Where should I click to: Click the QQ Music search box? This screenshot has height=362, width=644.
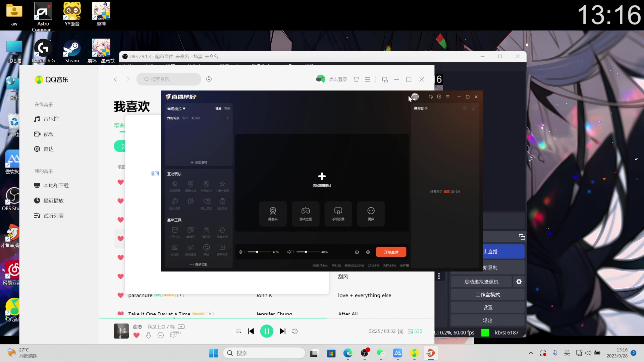169,79
